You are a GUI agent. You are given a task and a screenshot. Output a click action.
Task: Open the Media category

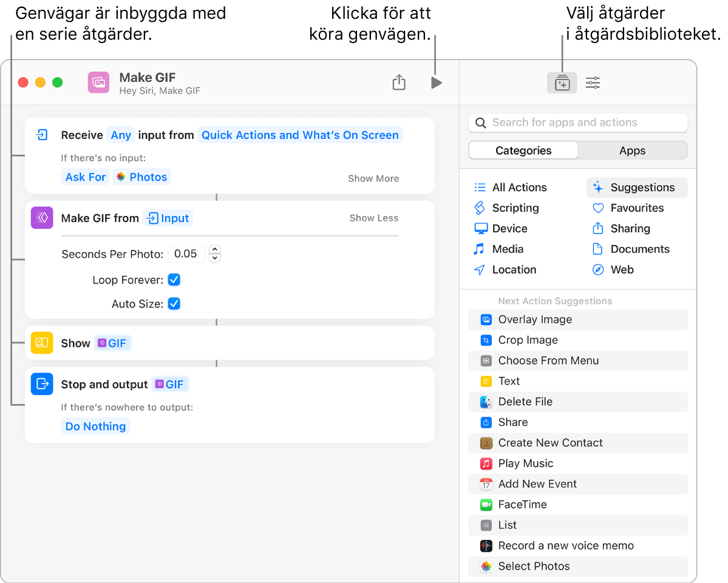coord(498,249)
